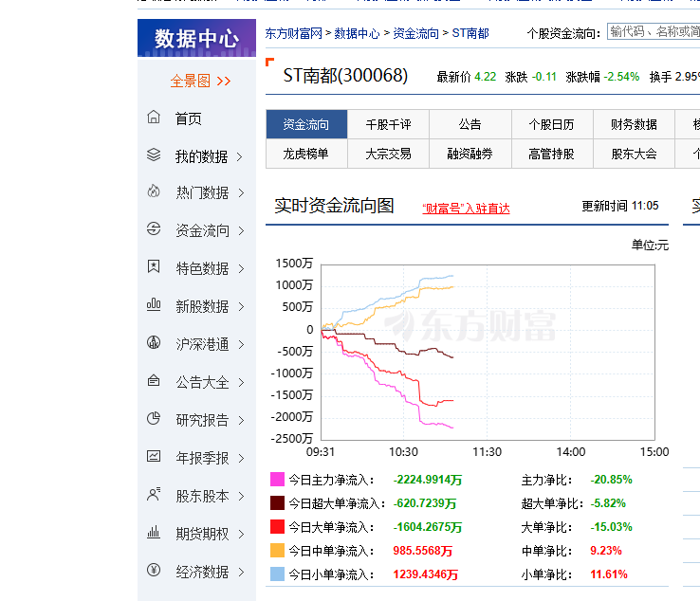This screenshot has width=700, height=601.
Task: Click the pie chart icon beside 研究报告
Action: 154,418
